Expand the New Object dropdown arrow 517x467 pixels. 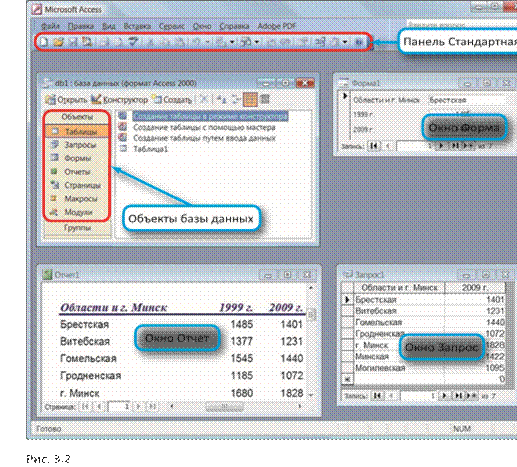(345, 42)
